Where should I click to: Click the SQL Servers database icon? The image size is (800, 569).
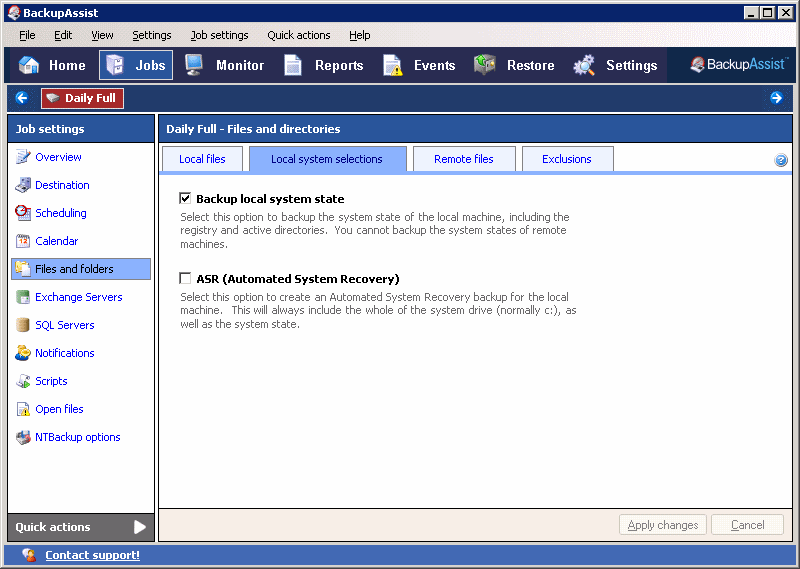pyautogui.click(x=23, y=325)
